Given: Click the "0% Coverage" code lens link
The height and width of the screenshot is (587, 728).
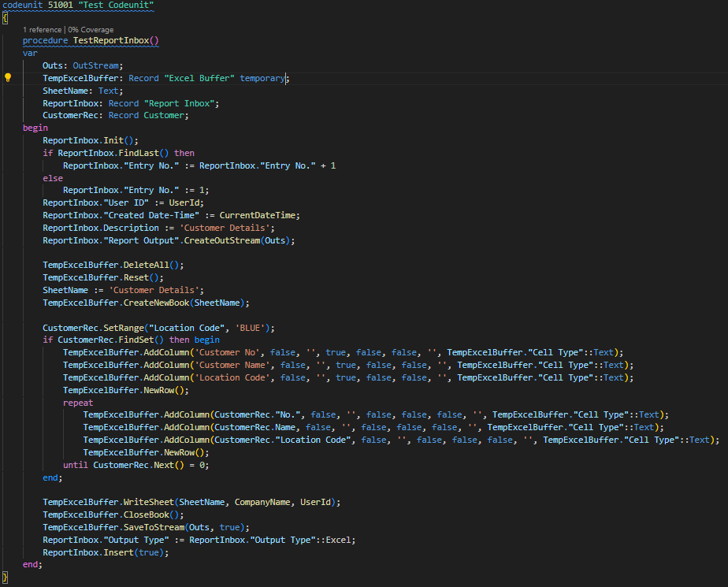Looking at the screenshot, I should point(91,29).
